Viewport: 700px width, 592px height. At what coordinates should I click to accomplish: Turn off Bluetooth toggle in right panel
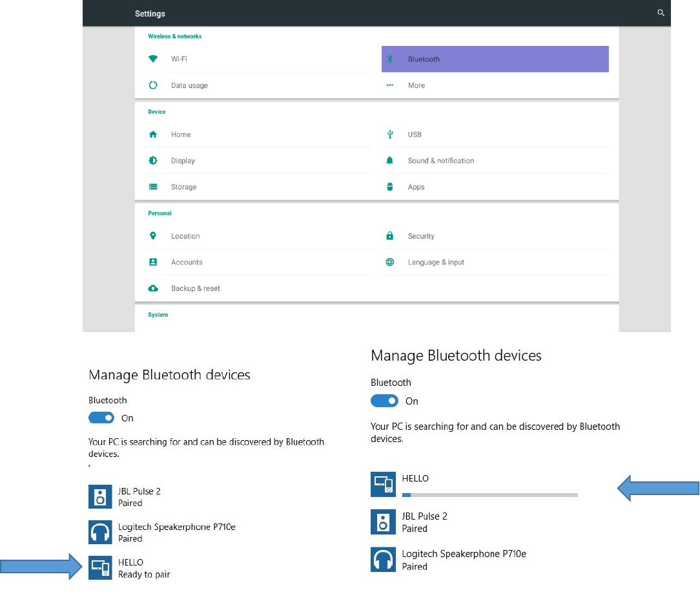[384, 401]
